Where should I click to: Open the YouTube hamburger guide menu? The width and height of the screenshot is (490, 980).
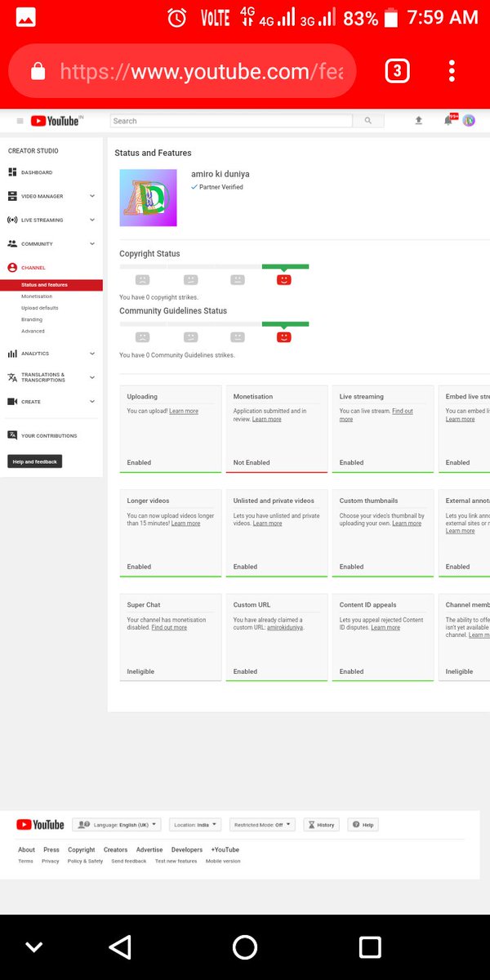[20, 121]
